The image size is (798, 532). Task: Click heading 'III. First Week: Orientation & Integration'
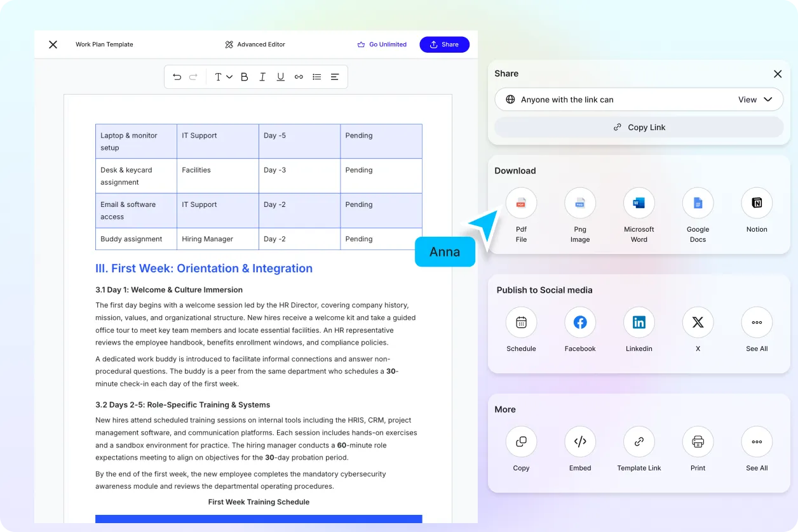tap(204, 269)
